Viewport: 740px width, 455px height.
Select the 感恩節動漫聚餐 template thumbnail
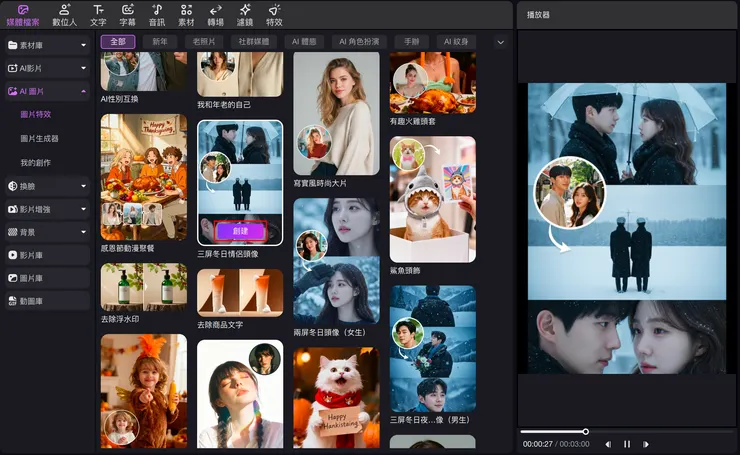tap(144, 177)
